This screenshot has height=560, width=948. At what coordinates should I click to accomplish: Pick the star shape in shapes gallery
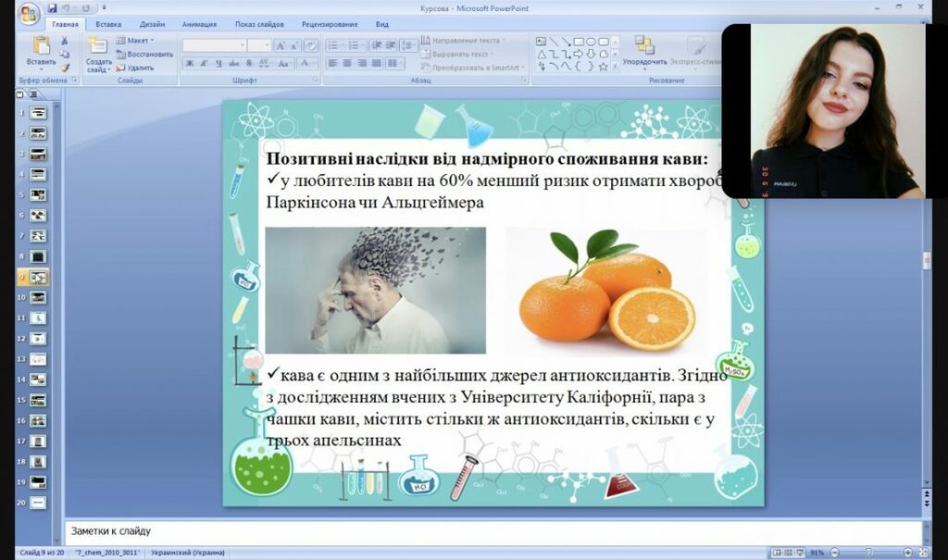click(x=603, y=67)
